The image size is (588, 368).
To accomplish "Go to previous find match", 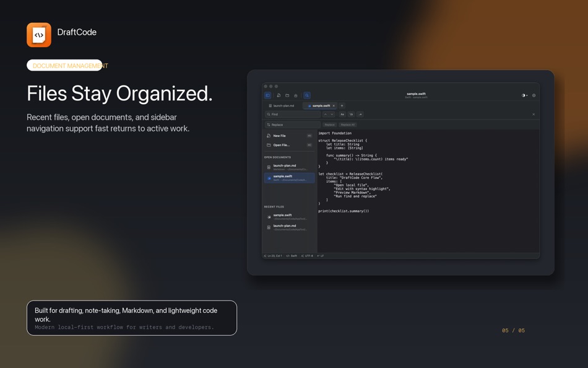I will coord(326,114).
